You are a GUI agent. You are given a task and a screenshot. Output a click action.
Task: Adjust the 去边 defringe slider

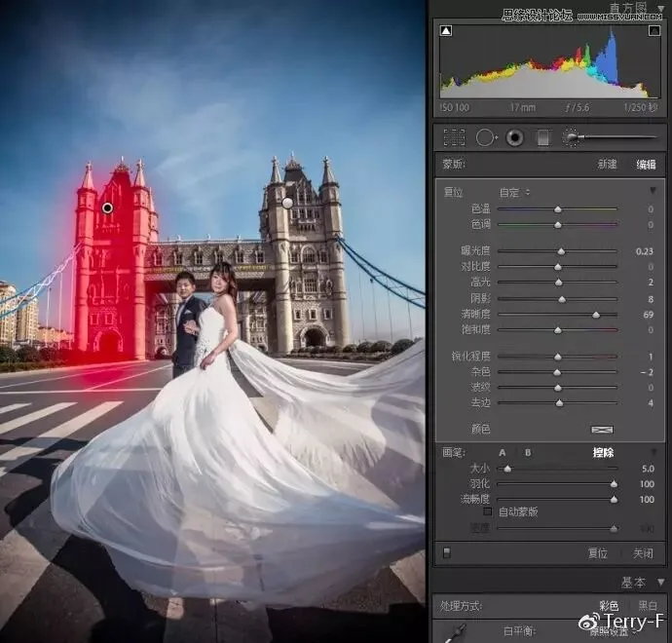[x=557, y=403]
